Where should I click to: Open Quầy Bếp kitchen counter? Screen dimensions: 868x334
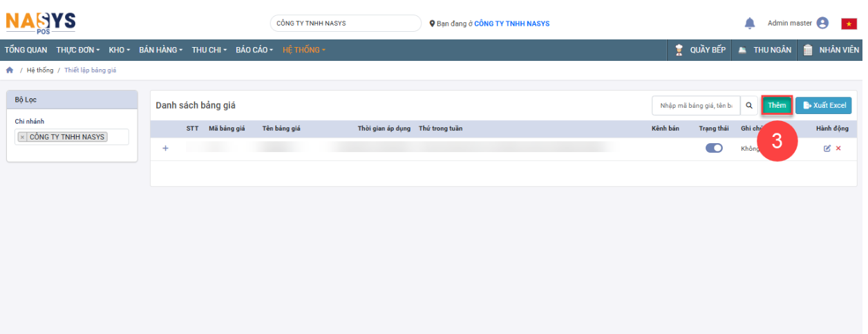[699, 50]
